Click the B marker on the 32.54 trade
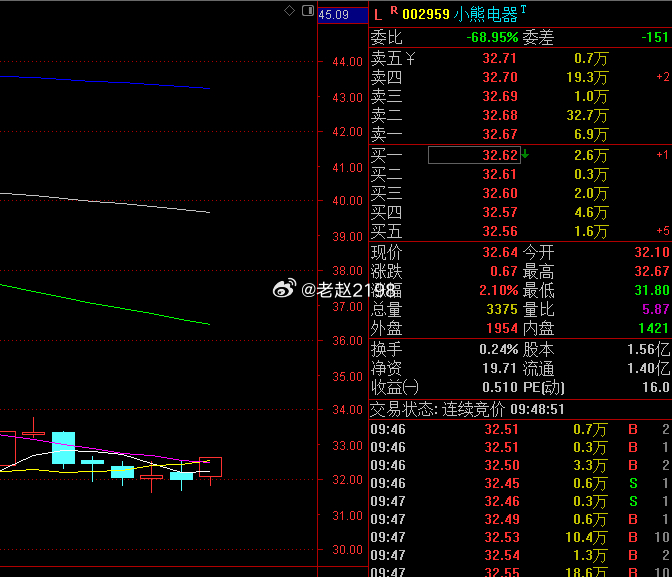672x577 pixels. (x=633, y=555)
